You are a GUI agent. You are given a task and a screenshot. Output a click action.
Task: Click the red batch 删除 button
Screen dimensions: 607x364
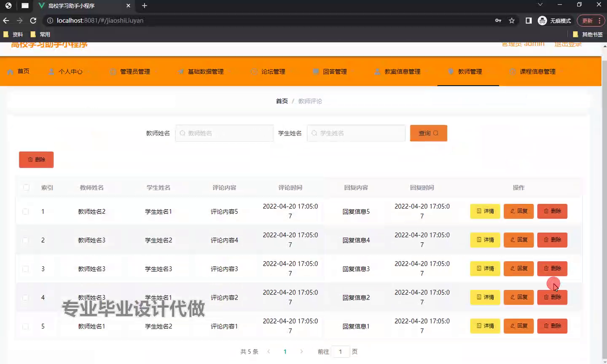[36, 160]
